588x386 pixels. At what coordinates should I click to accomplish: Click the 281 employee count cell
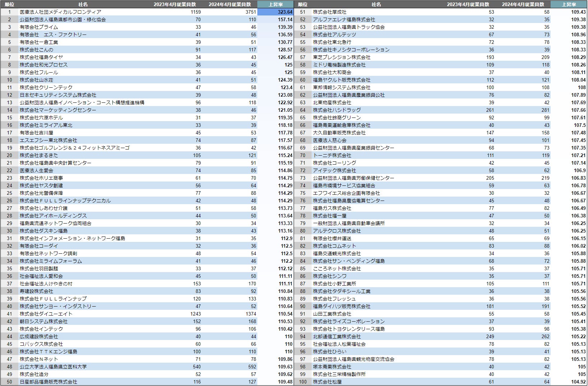click(x=546, y=110)
